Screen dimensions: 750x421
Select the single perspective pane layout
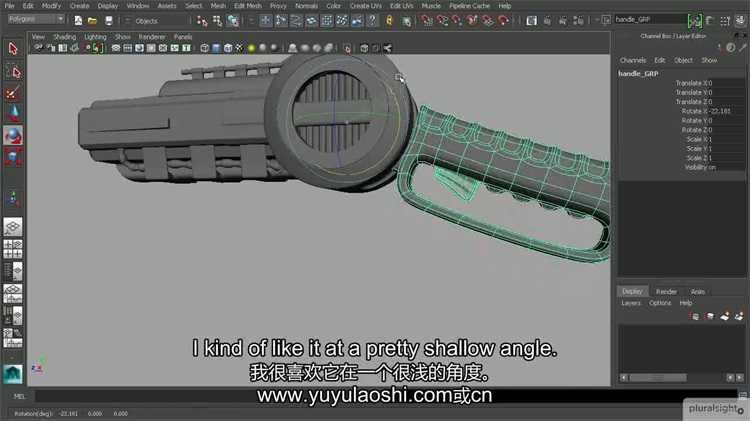pyautogui.click(x=14, y=226)
